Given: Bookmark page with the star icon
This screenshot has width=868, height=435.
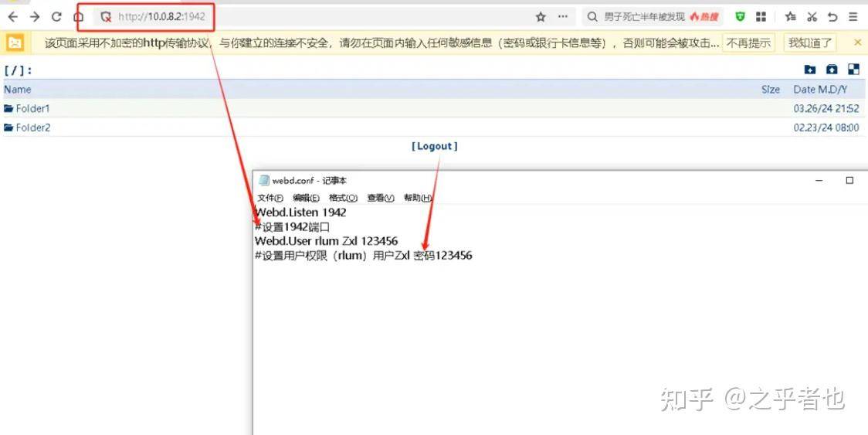Looking at the screenshot, I should pyautogui.click(x=541, y=17).
